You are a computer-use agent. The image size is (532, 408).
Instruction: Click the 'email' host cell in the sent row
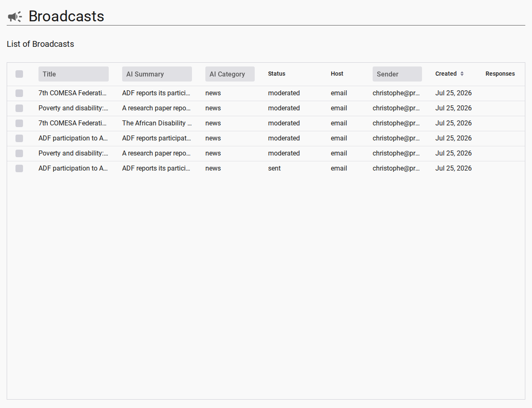point(339,168)
